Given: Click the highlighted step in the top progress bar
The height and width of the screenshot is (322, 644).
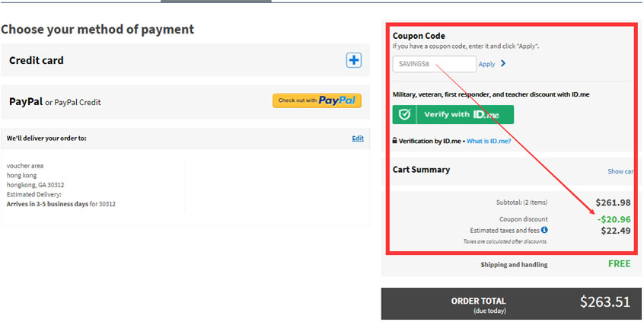Looking at the screenshot, I should pos(215,2).
